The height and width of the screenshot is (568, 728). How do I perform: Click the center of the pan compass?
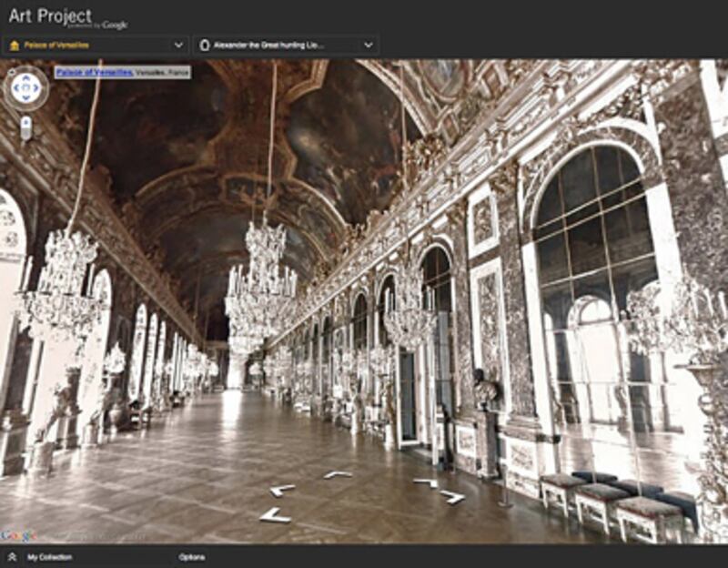click(x=25, y=88)
